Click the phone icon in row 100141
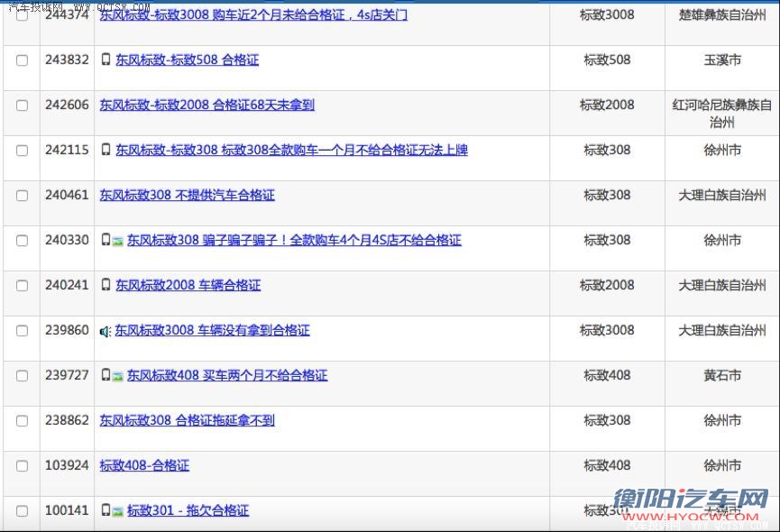 pos(106,510)
